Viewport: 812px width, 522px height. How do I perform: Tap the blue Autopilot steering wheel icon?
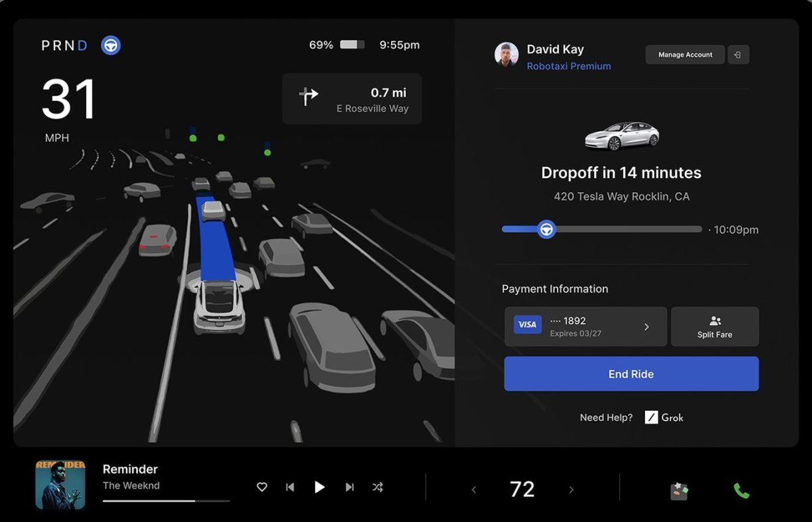[111, 45]
